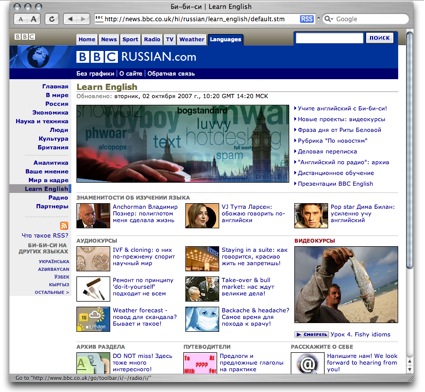The height and width of the screenshot is (392, 425).
Task: Open Экономика section in the sidebar
Action: point(50,112)
